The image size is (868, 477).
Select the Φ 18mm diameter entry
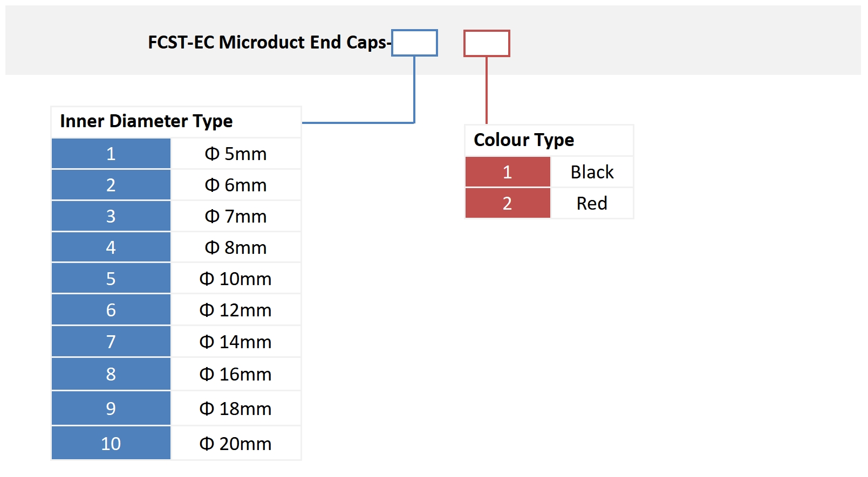click(236, 409)
